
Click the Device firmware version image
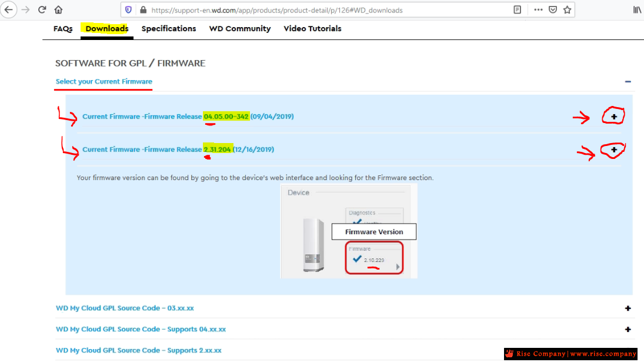pos(349,231)
